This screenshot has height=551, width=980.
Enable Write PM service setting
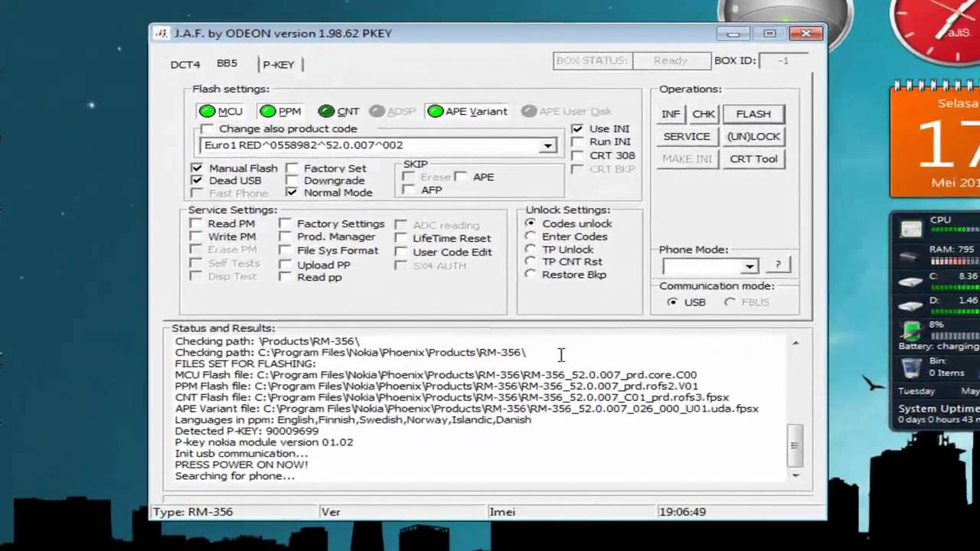196,236
